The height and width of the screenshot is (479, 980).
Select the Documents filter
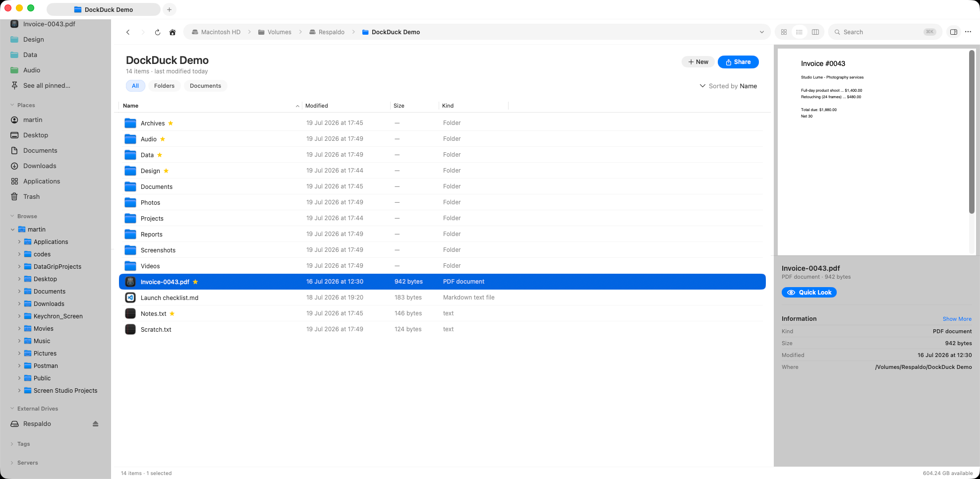point(205,86)
